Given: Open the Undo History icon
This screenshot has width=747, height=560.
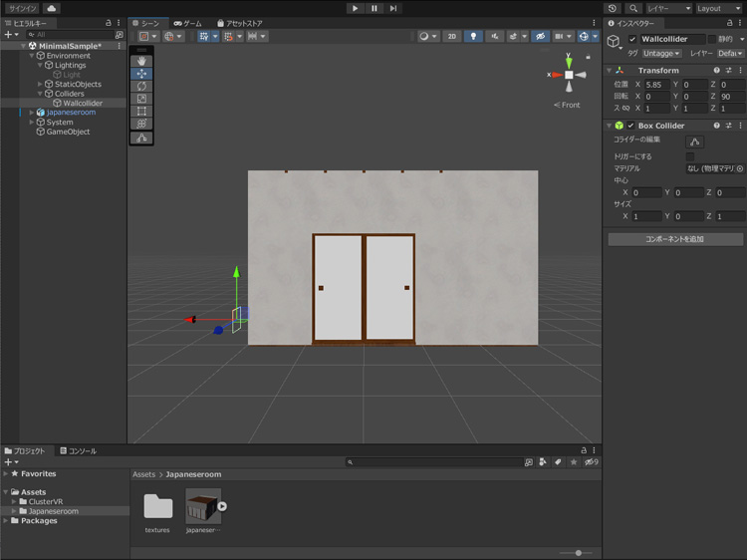Looking at the screenshot, I should tap(613, 8).
